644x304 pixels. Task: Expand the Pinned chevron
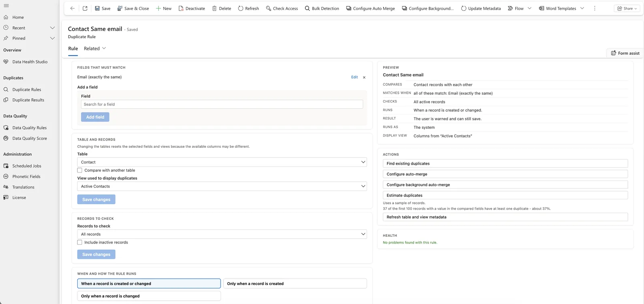coord(52,38)
